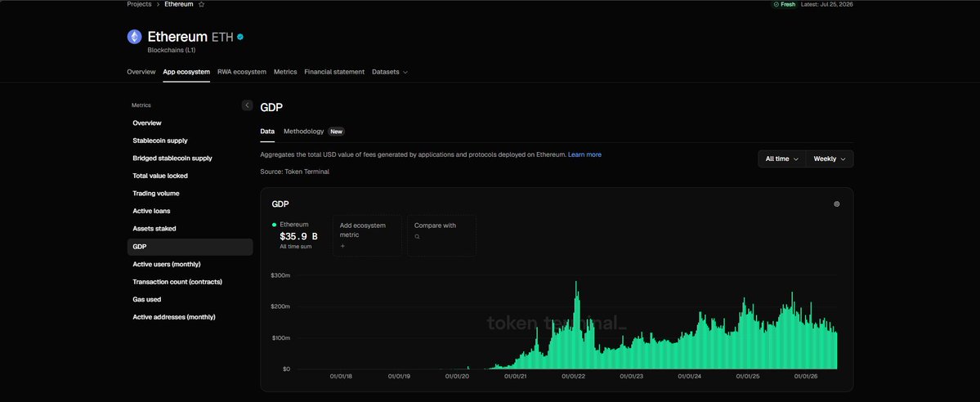Select GDP in the sidebar
980x402 pixels.
[190, 247]
